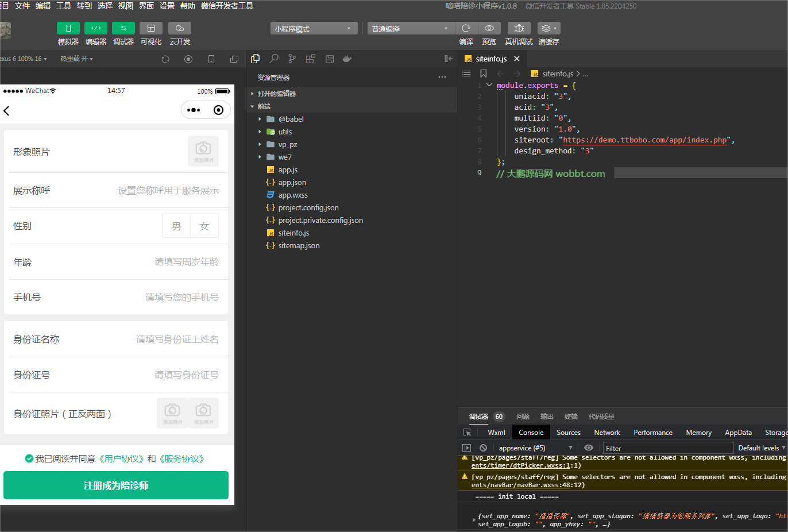Screen dimensions: 788x532
Task: Open source control branch icon
Action: 292,59
